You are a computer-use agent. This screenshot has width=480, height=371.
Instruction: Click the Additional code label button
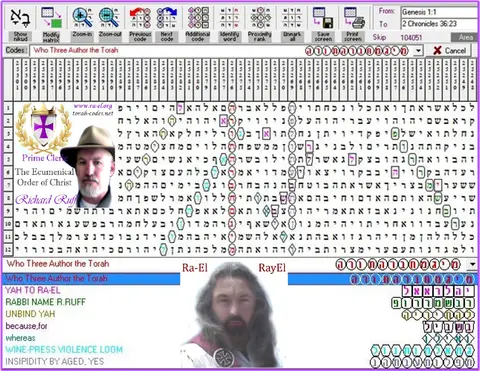click(x=198, y=36)
